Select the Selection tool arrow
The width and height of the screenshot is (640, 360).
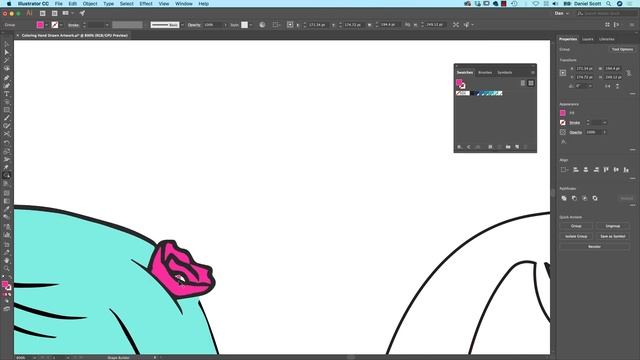coord(7,44)
